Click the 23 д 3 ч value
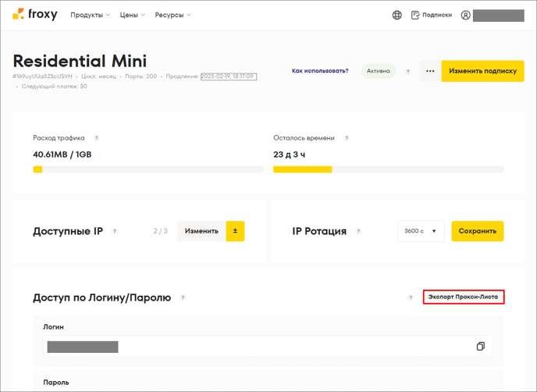Image resolution: width=537 pixels, height=392 pixels. click(x=289, y=155)
